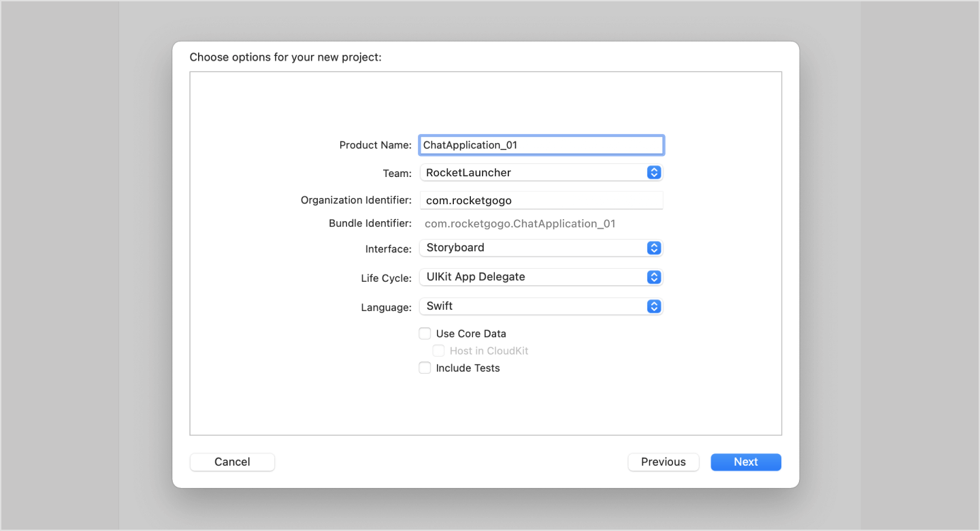Click inside the Product Name field
This screenshot has width=980, height=531.
(x=541, y=144)
